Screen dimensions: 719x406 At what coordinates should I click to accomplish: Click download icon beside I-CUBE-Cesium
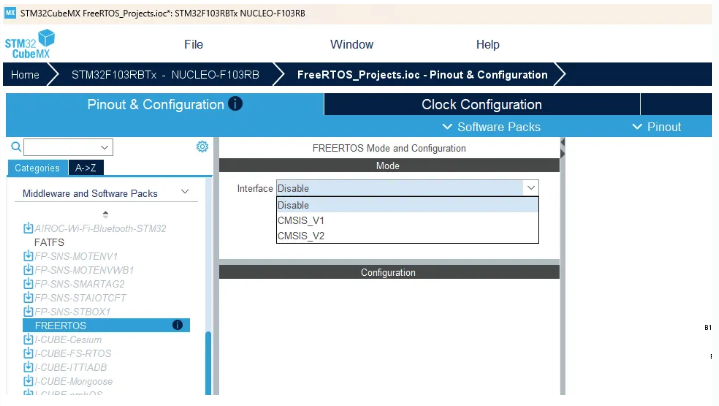click(28, 339)
